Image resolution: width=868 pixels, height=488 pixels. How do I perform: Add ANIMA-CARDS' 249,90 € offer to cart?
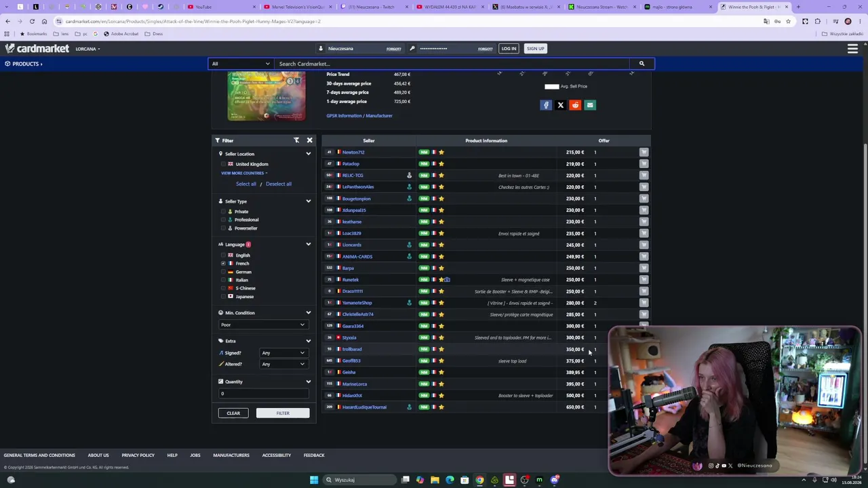[x=644, y=256]
